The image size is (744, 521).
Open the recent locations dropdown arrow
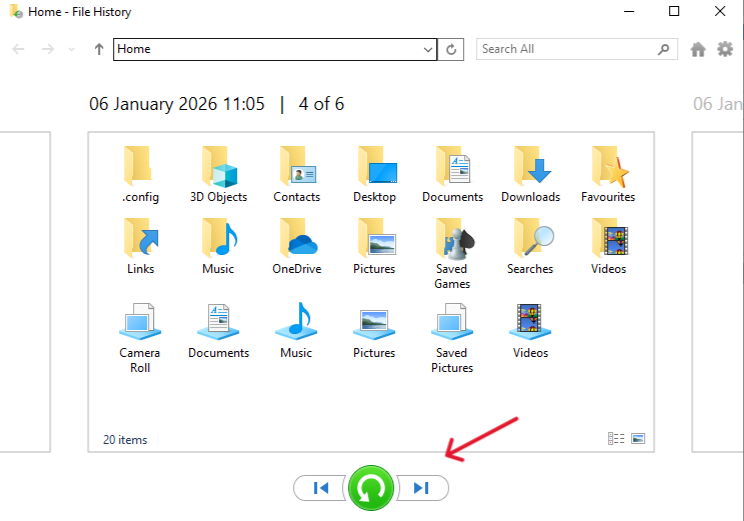(x=72, y=49)
